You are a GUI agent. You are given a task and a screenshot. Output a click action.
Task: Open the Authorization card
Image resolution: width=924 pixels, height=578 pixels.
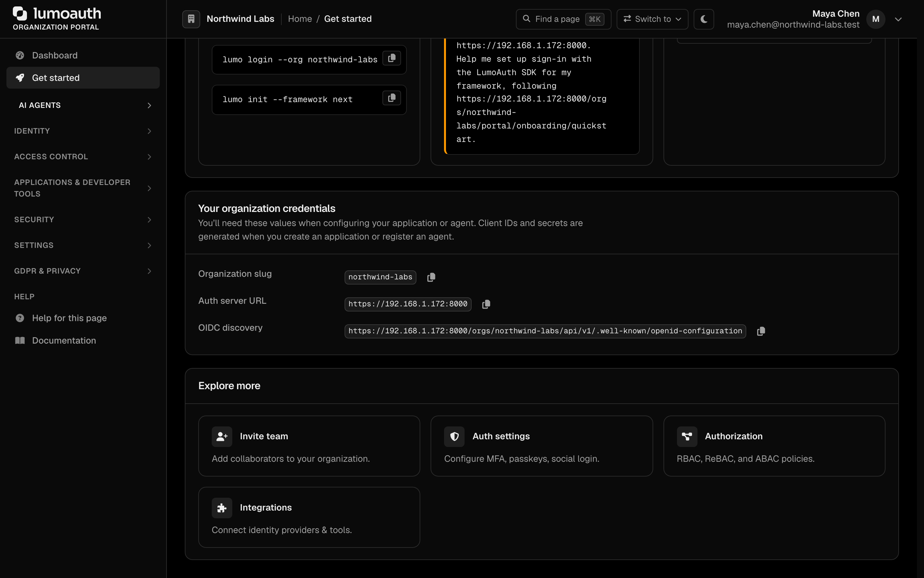774,446
